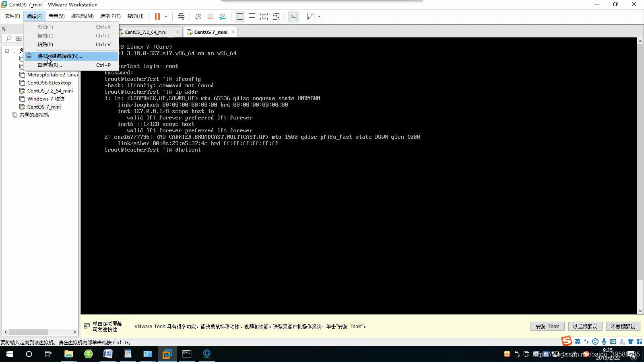The height and width of the screenshot is (362, 644).
Task: Select 共享的虚拟机 in the library
Action: click(x=34, y=115)
